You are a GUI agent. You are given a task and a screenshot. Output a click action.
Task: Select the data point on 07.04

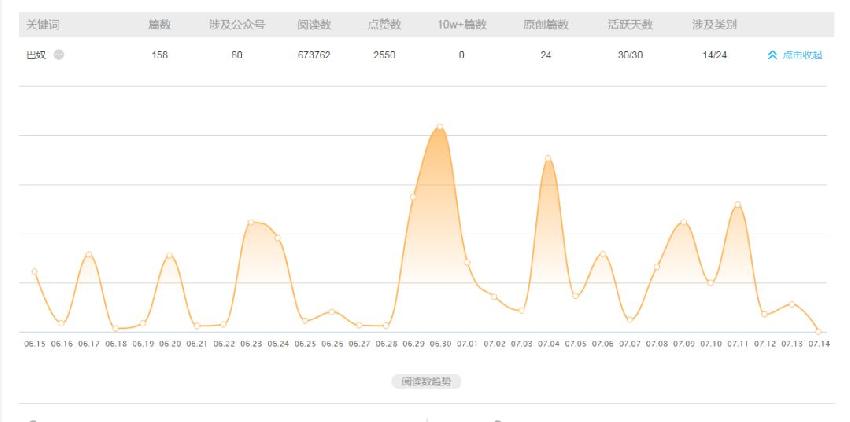pos(548,158)
